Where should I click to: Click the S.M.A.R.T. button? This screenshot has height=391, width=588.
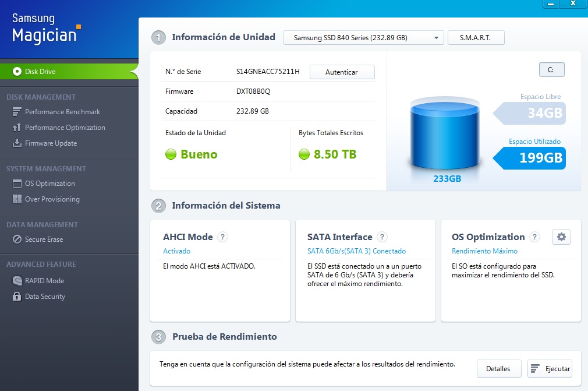[476, 37]
